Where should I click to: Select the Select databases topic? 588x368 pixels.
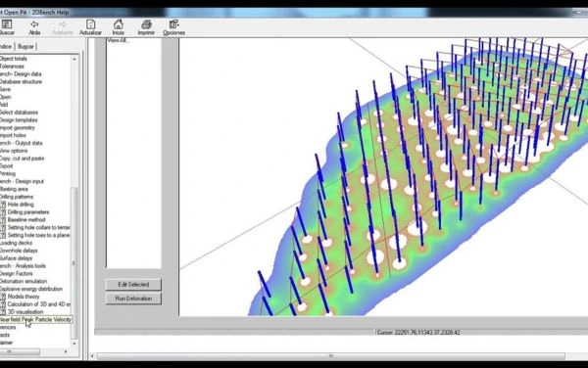pyautogui.click(x=20, y=113)
